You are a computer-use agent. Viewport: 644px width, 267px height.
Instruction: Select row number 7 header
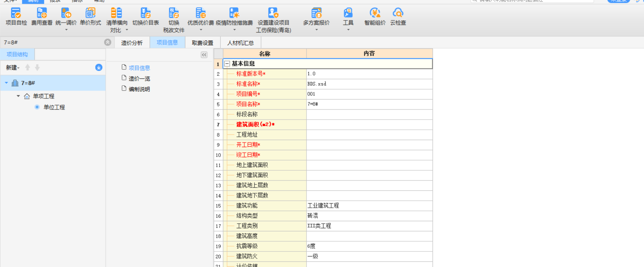218,125
